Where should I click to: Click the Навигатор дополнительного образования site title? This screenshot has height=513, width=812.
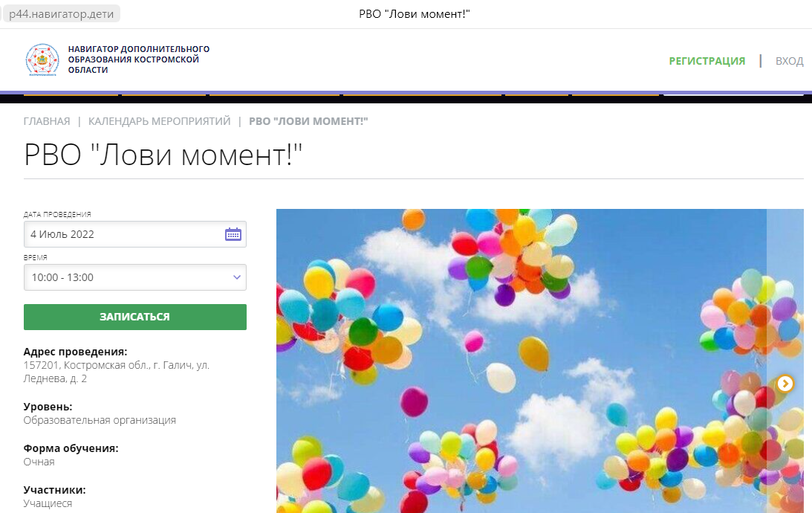click(139, 59)
